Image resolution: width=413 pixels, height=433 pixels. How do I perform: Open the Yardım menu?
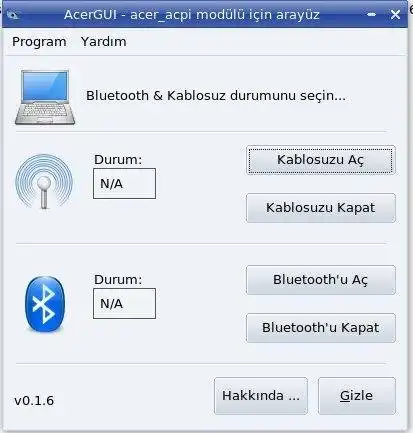point(104,42)
